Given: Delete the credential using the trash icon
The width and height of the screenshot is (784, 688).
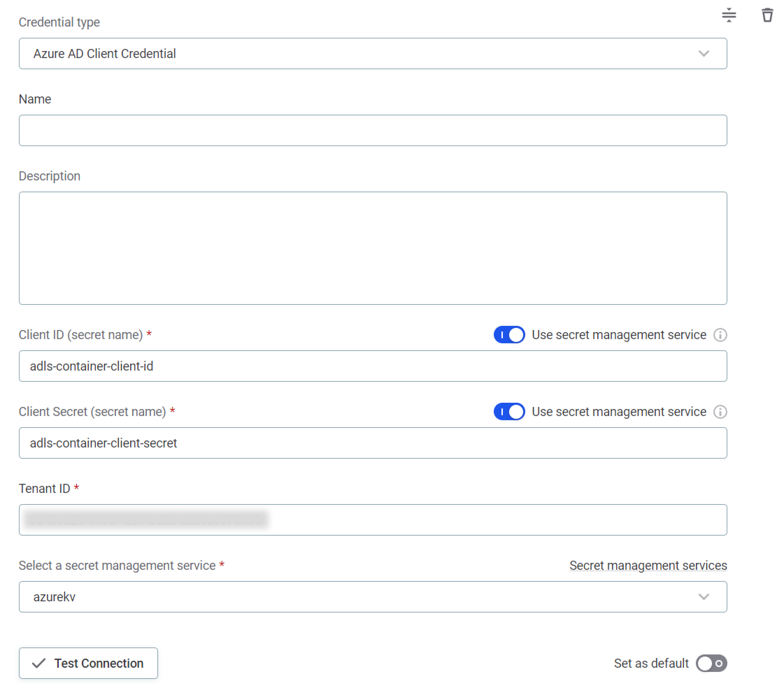Looking at the screenshot, I should pos(767,15).
